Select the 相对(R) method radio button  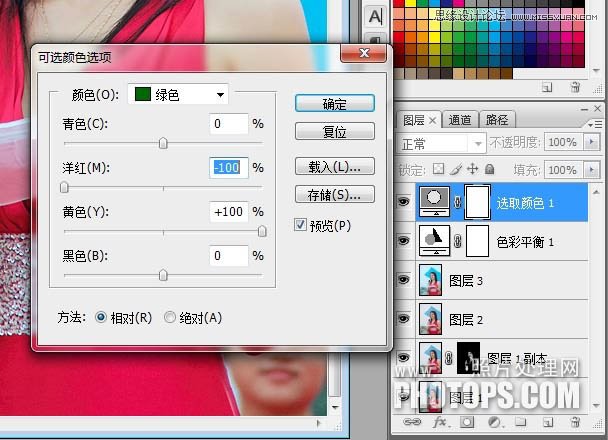click(101, 317)
